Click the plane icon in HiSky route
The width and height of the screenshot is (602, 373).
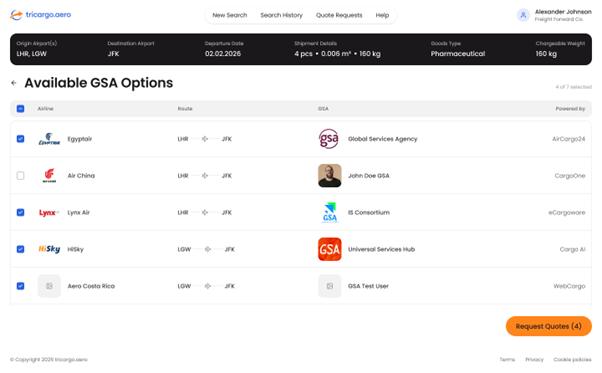[x=208, y=249]
